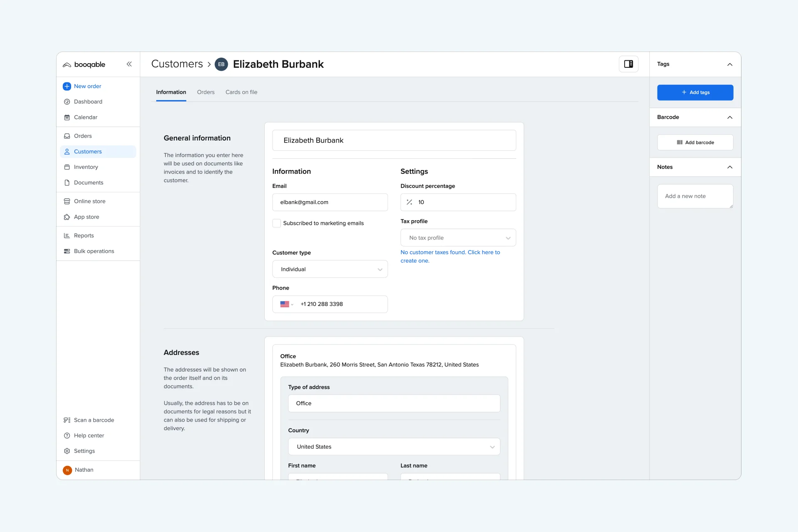This screenshot has width=798, height=532.
Task: Click the Type of address field
Action: 394,404
